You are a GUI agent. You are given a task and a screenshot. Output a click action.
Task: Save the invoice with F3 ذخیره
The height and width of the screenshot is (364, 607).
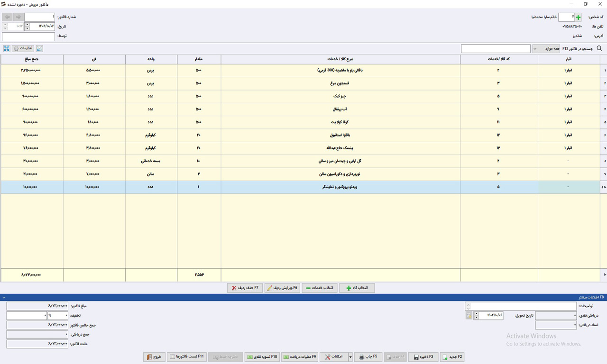[x=423, y=357]
